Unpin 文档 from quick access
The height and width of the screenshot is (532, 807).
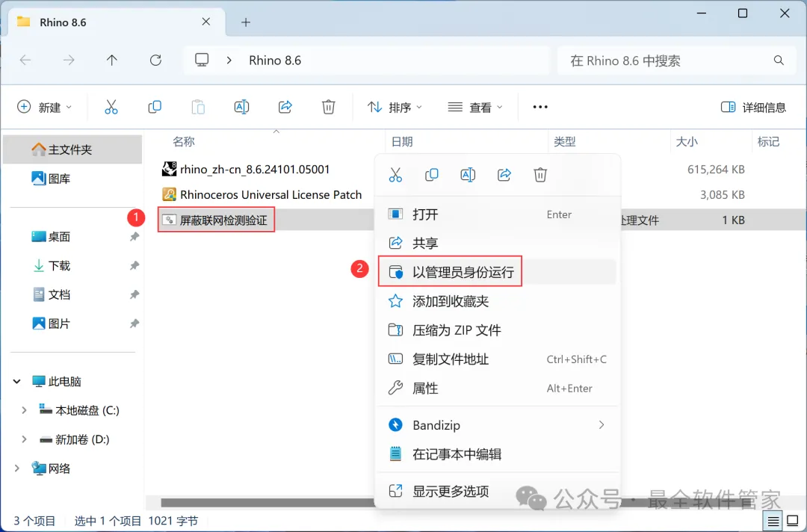(134, 295)
